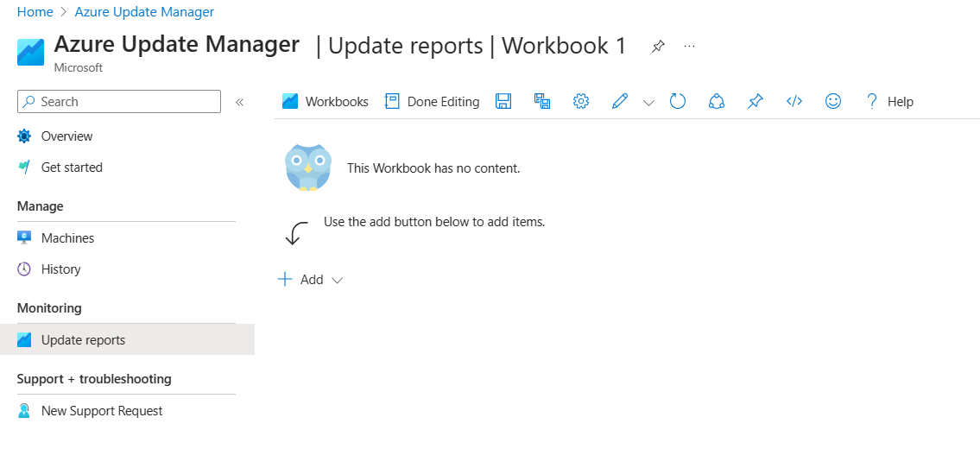The height and width of the screenshot is (449, 980).
Task: Click 'Use the add button below' text
Action: (434, 222)
